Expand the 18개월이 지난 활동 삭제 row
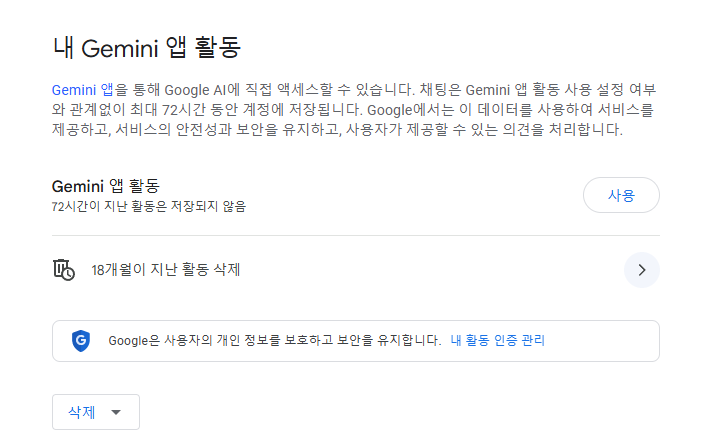This screenshot has height=442, width=728. [356, 270]
